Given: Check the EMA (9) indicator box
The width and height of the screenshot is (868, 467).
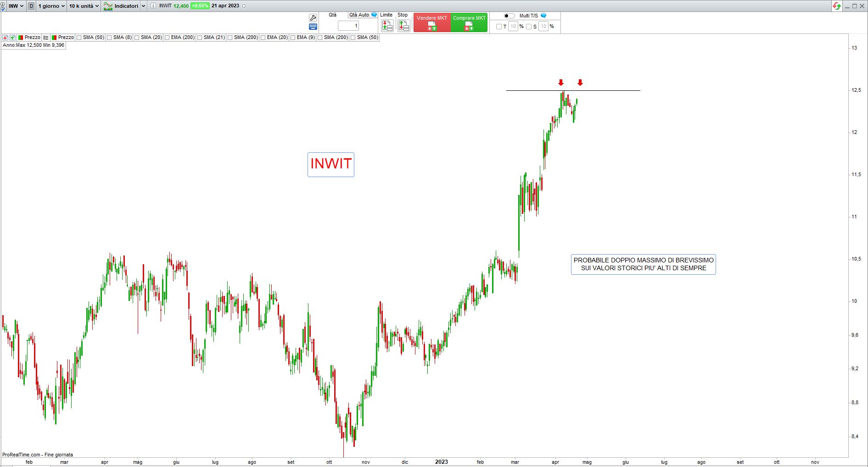Looking at the screenshot, I should pyautogui.click(x=293, y=38).
